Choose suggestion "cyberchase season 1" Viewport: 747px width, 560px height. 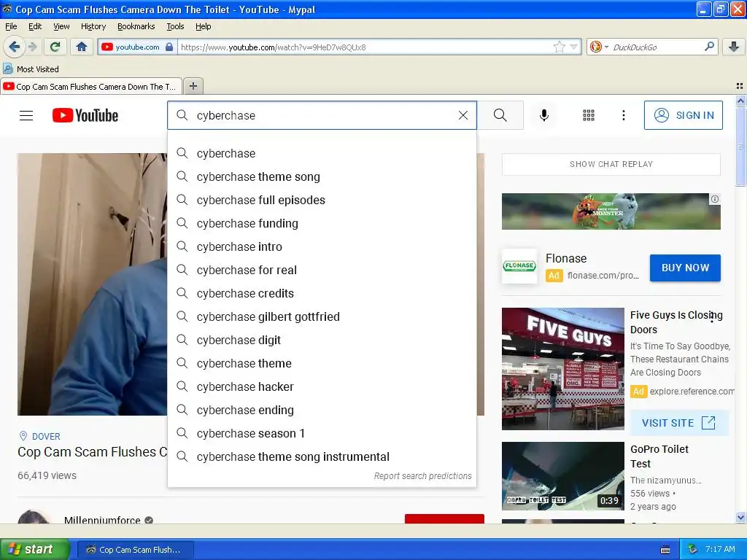point(322,433)
